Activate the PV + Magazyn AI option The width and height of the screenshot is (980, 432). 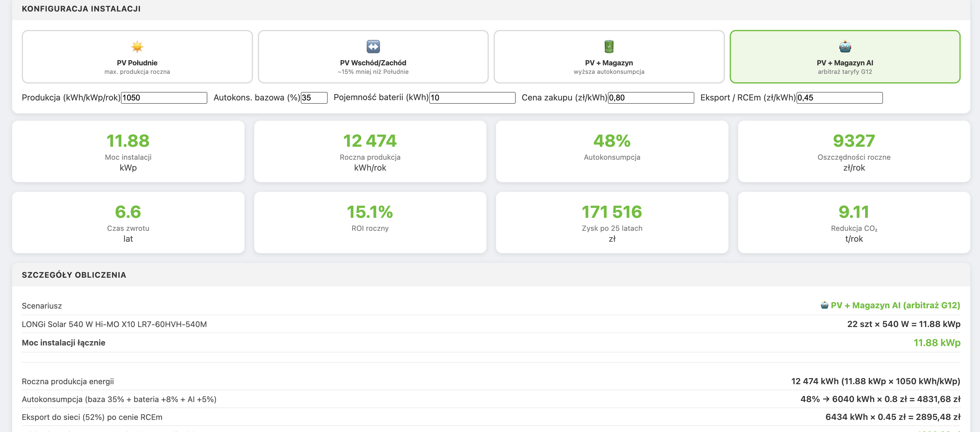point(845,57)
